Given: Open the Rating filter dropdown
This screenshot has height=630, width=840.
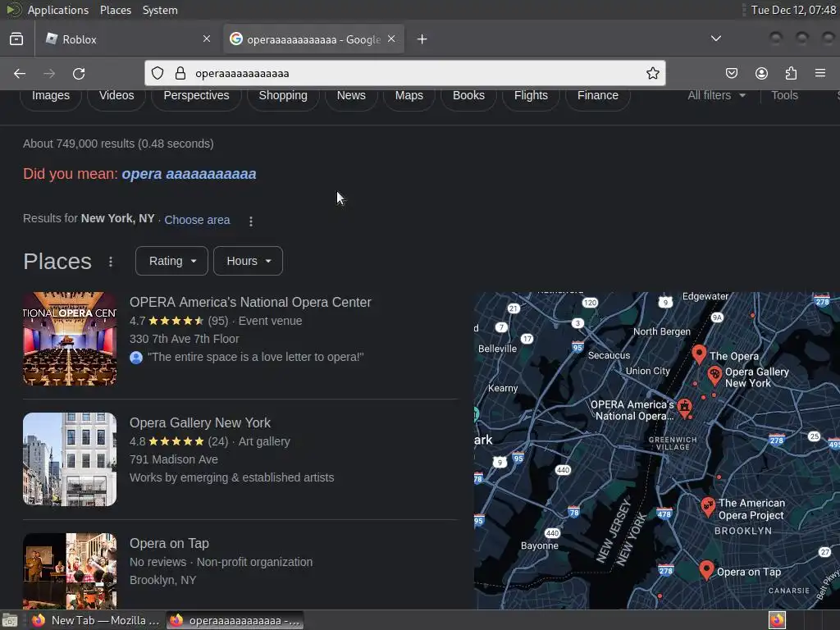Looking at the screenshot, I should coord(171,261).
